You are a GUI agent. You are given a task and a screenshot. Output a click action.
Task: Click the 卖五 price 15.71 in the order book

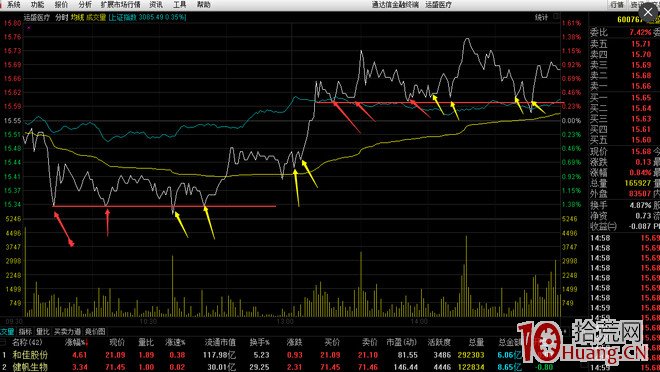tap(641, 44)
